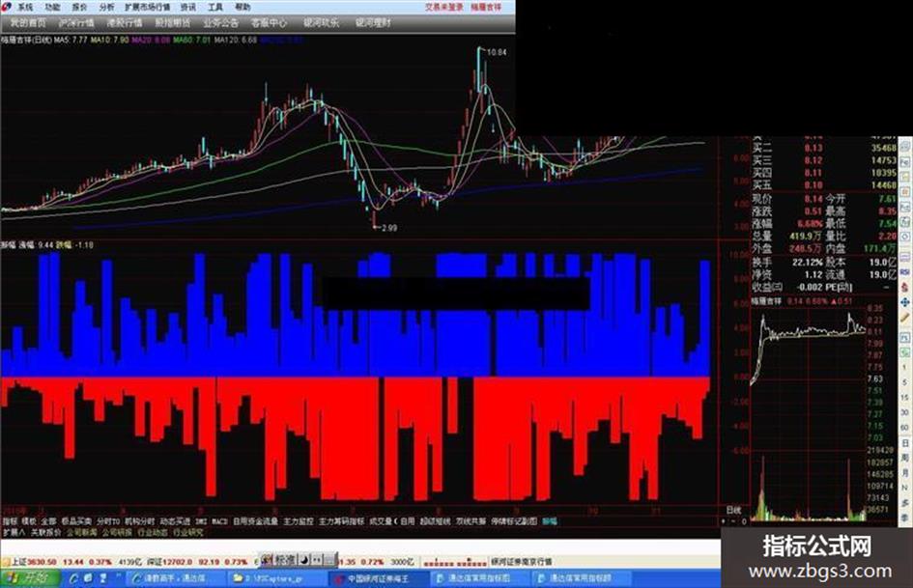Image resolution: width=913 pixels, height=588 pixels.
Task: Click the RSI icon in right toolbar
Action: tap(905, 272)
